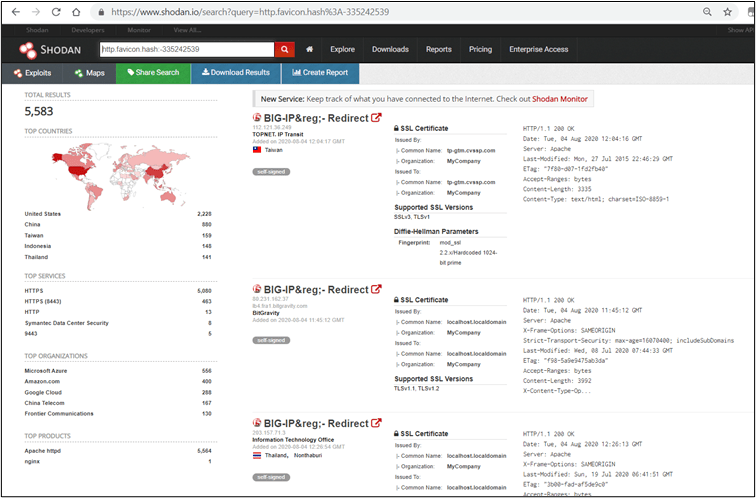Filter by Taiwan link in first result
This screenshot has height=498, width=756.
point(274,150)
